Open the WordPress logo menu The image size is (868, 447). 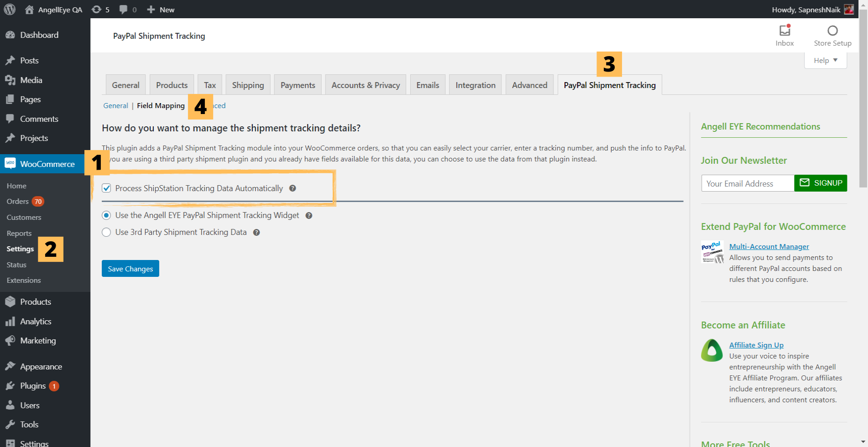pyautogui.click(x=10, y=9)
